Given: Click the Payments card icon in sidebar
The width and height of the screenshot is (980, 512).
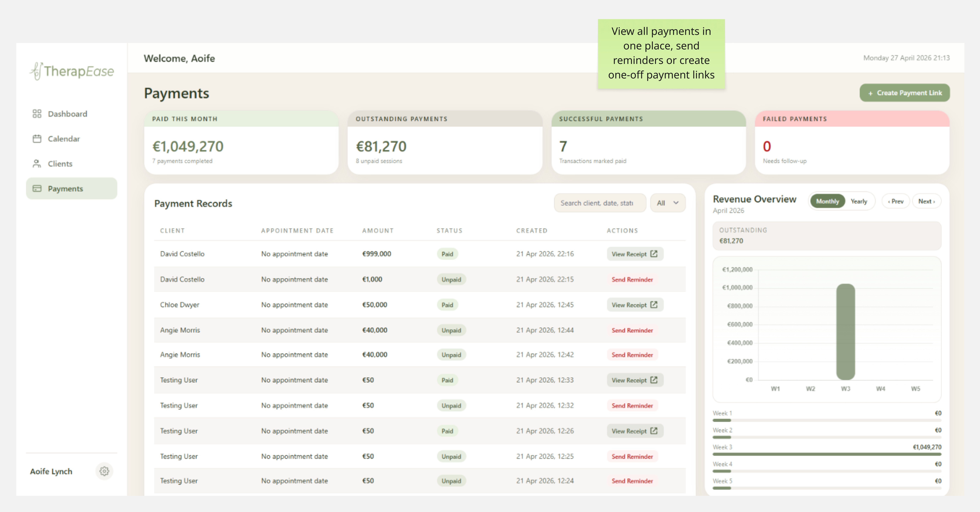Looking at the screenshot, I should pos(37,189).
